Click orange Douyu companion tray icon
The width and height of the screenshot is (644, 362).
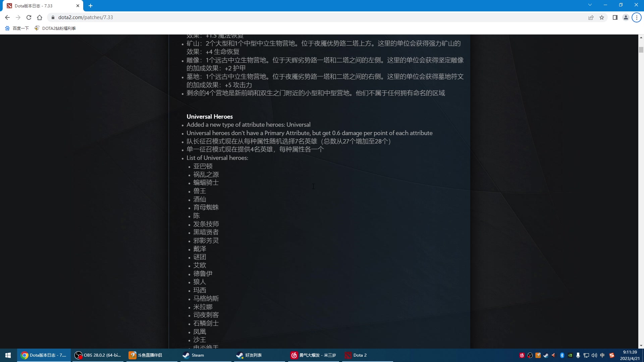pos(538,355)
